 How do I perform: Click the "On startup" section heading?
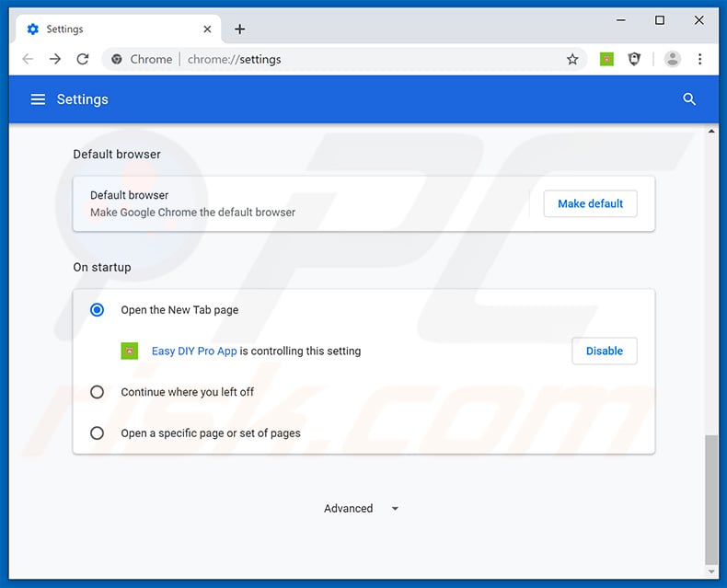coord(102,267)
